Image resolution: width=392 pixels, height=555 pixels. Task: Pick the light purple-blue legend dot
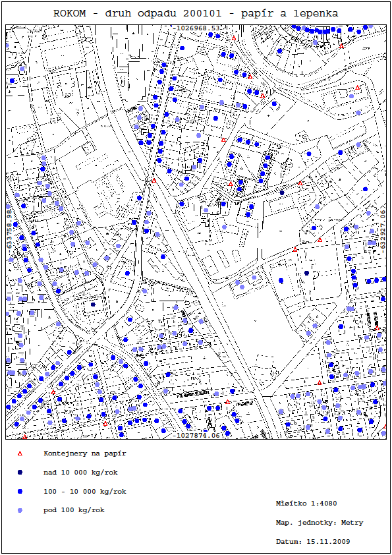pyautogui.click(x=20, y=510)
